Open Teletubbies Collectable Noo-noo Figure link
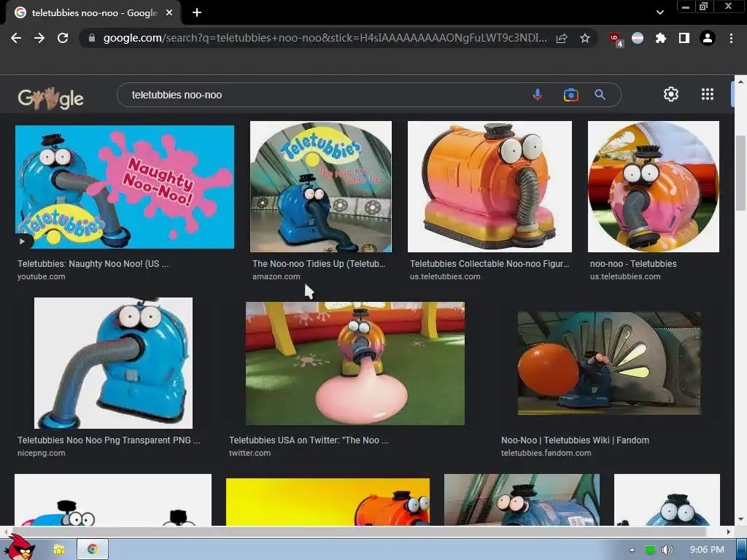747x560 pixels. tap(489, 263)
